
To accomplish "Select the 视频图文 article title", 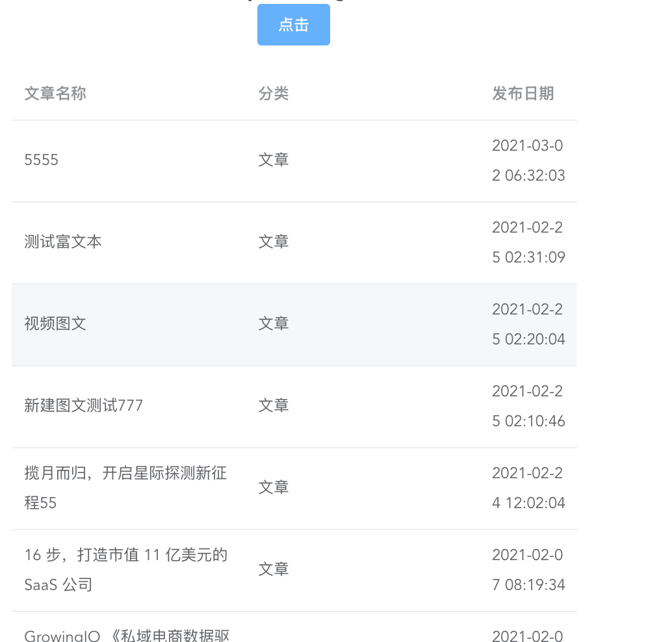I will click(55, 324).
